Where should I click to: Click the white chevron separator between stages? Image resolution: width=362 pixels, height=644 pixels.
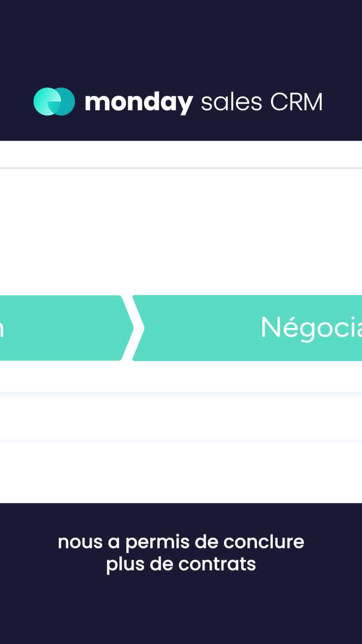click(x=134, y=328)
